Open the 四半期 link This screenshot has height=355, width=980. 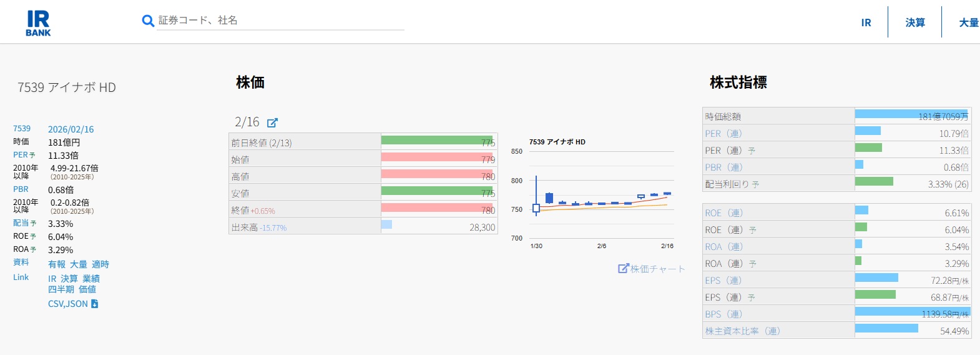[x=61, y=289]
